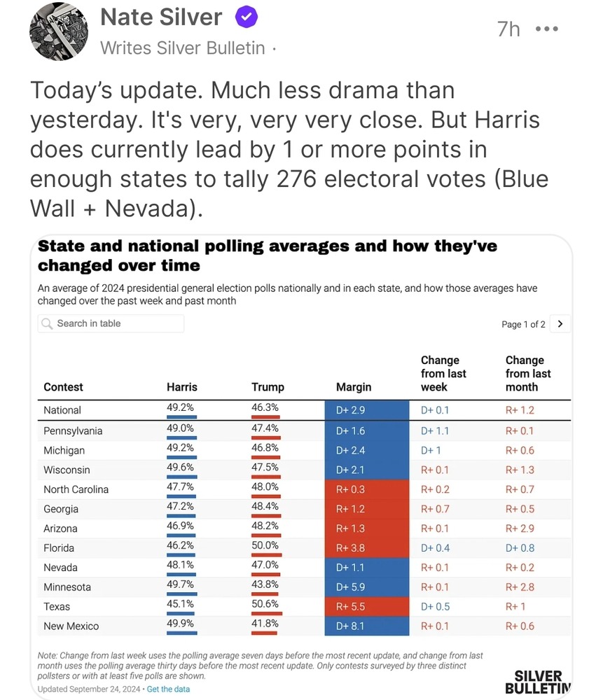Sort table by Harris column header
Screen dimensions: 603x700
(182, 387)
